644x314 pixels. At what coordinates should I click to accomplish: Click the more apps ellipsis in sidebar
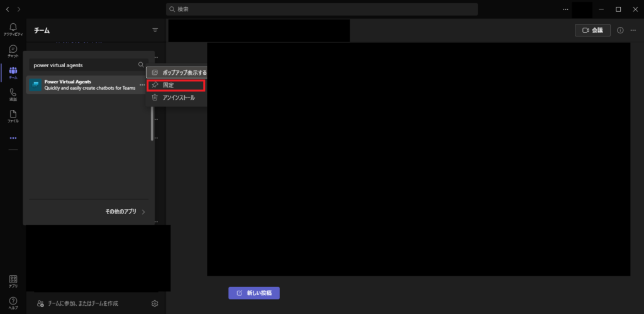[13, 138]
